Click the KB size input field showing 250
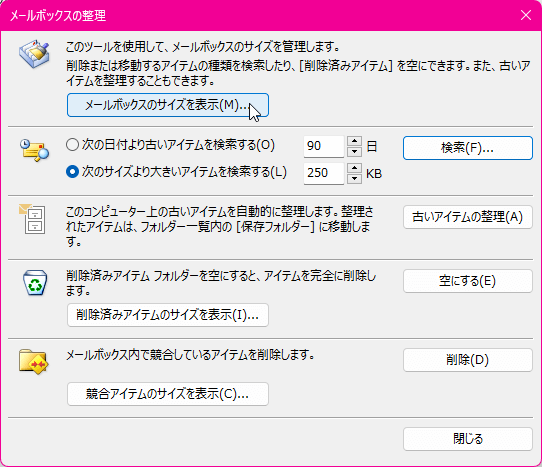The height and width of the screenshot is (467, 542). tap(324, 174)
